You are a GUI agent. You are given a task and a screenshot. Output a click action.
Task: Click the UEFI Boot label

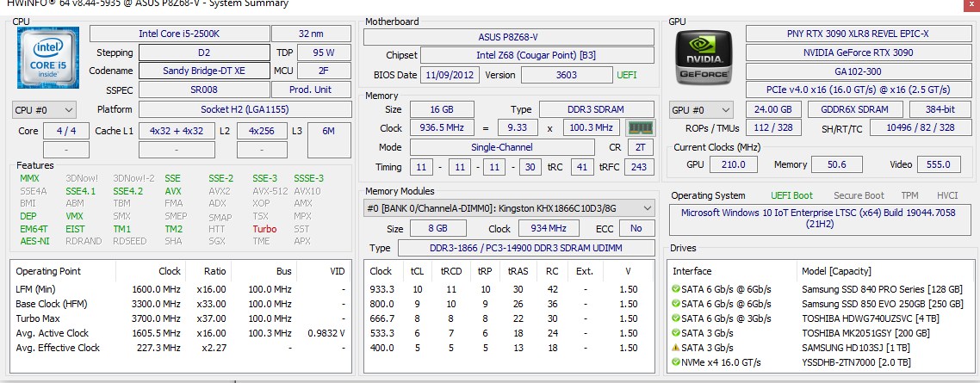[792, 195]
